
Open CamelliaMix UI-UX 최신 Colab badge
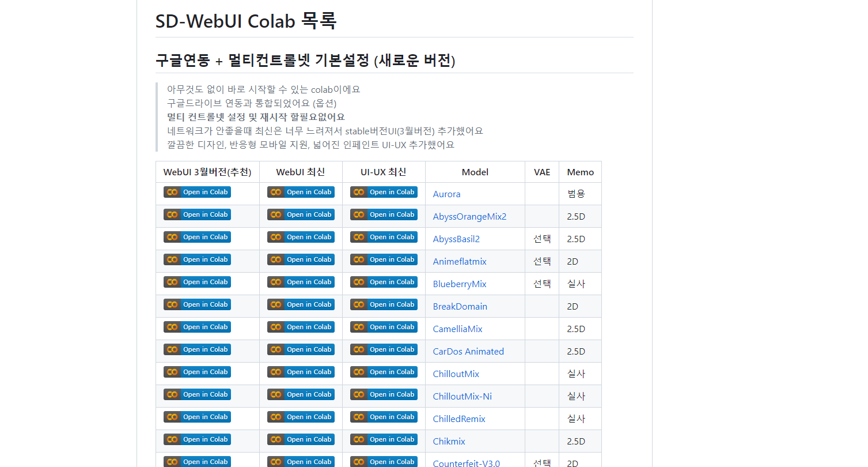(384, 327)
